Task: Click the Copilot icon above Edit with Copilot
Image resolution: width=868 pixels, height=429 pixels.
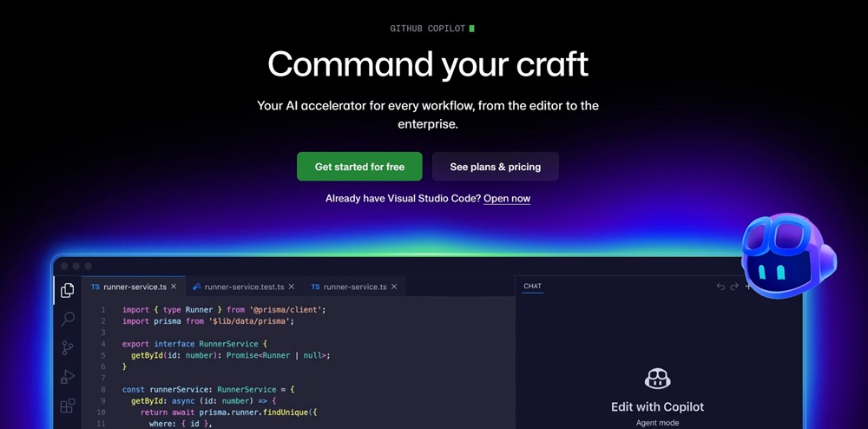Action: pyautogui.click(x=657, y=379)
